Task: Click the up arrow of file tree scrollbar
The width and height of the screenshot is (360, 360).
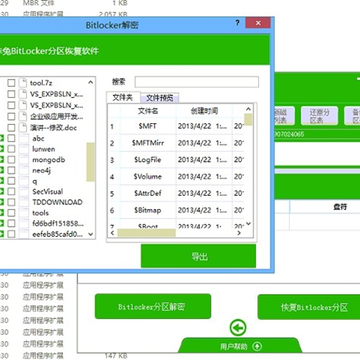Action: pos(90,82)
